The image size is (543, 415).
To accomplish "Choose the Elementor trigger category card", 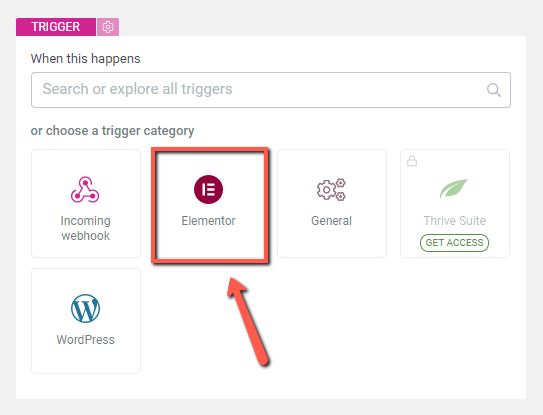I will (x=210, y=204).
